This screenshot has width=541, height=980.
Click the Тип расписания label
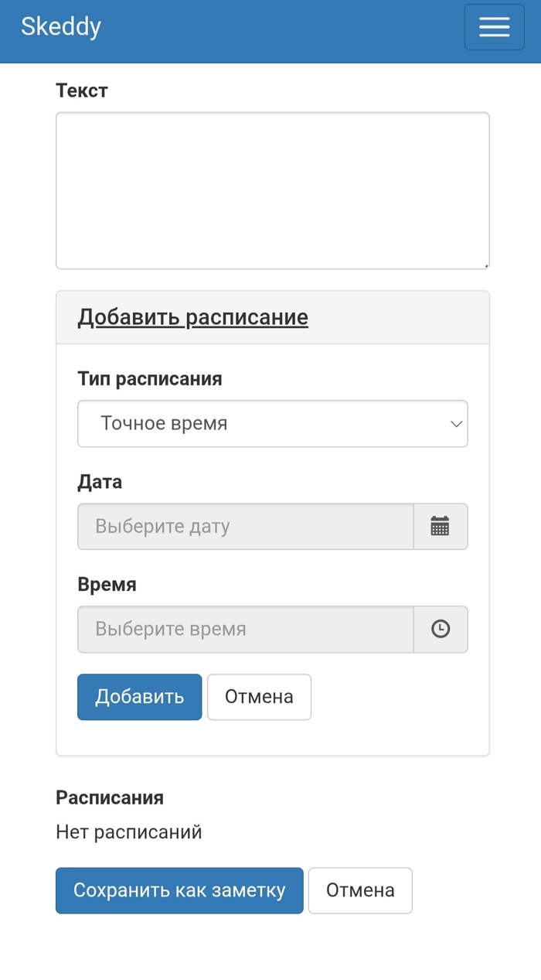pyautogui.click(x=150, y=379)
